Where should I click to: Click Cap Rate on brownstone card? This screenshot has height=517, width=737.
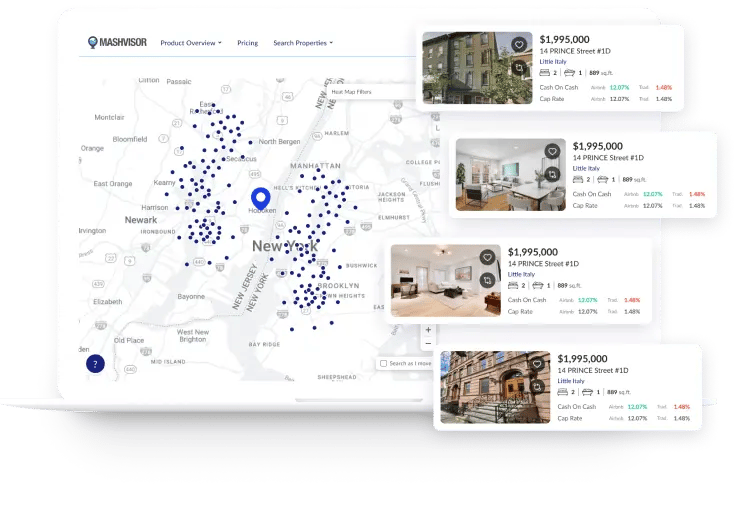pyautogui.click(x=570, y=418)
